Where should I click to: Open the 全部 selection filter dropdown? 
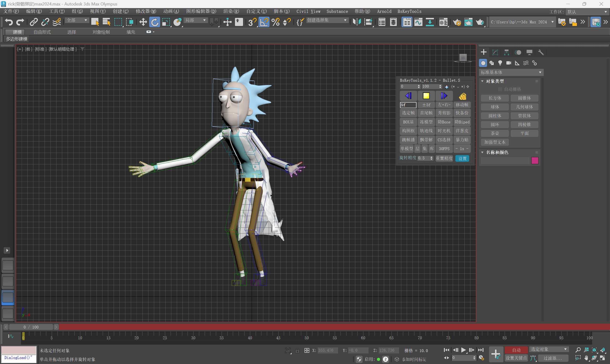77,20
